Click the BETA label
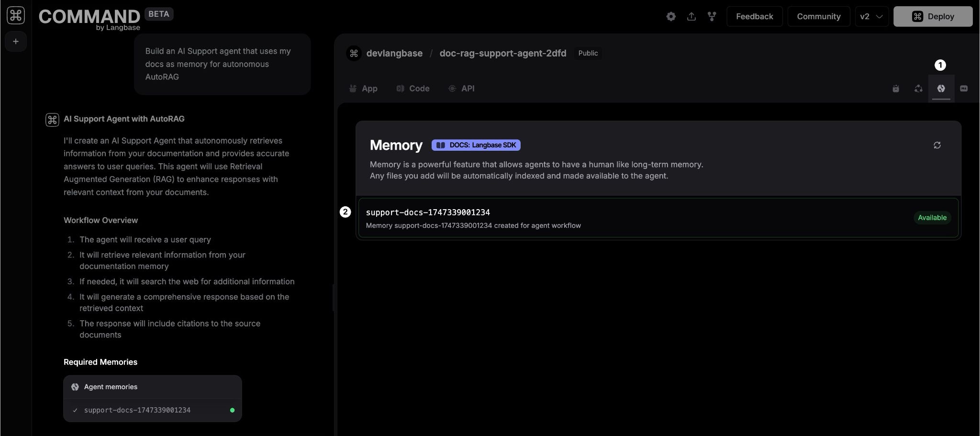 (x=159, y=14)
